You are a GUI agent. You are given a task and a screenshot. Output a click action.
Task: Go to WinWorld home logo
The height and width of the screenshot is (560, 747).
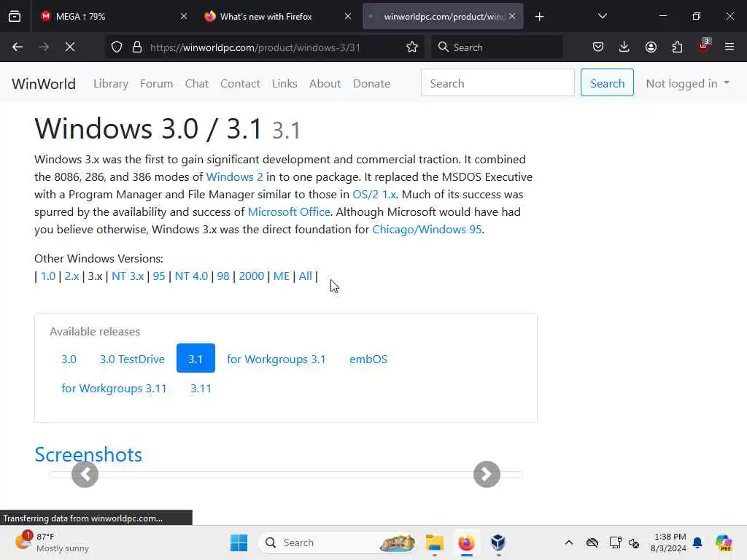[x=44, y=84]
